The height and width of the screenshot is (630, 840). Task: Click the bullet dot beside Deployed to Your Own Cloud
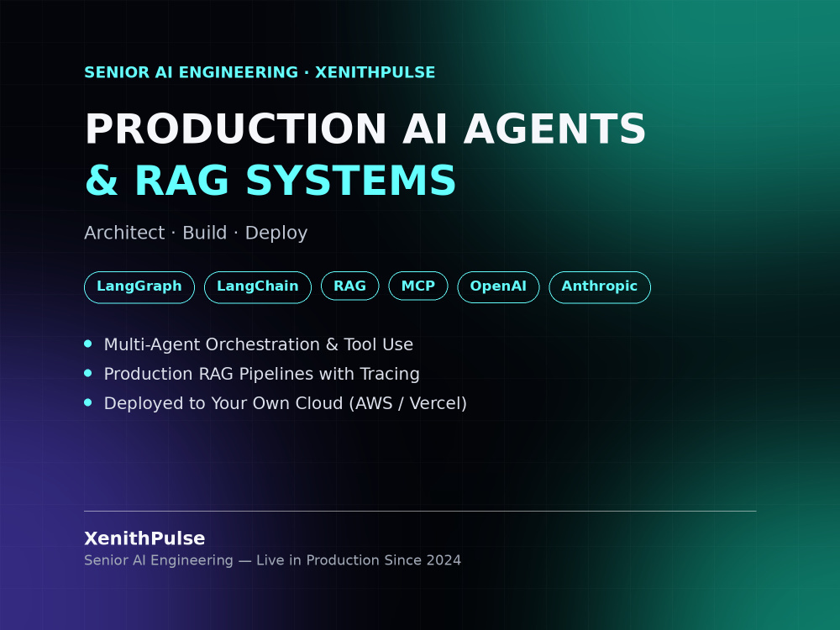(88, 403)
